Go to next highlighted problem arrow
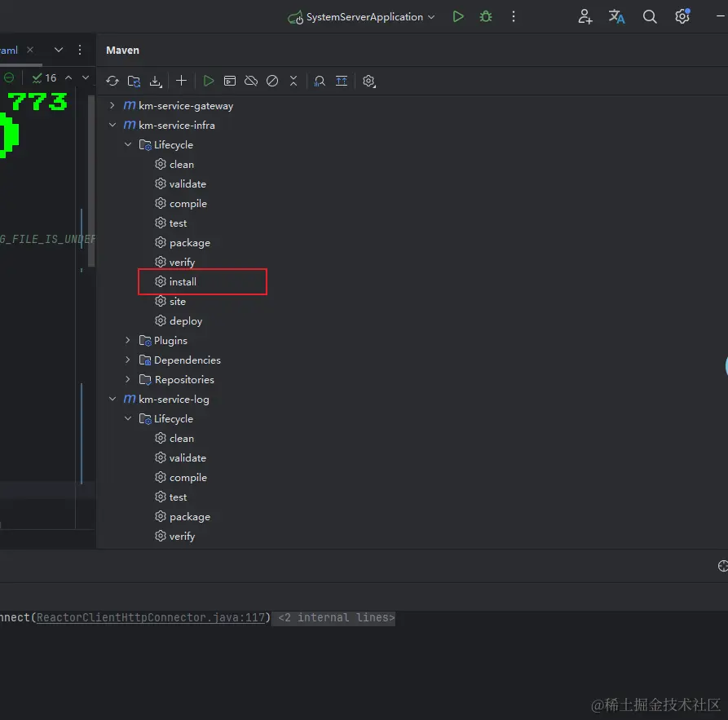728x720 pixels. coord(86,77)
